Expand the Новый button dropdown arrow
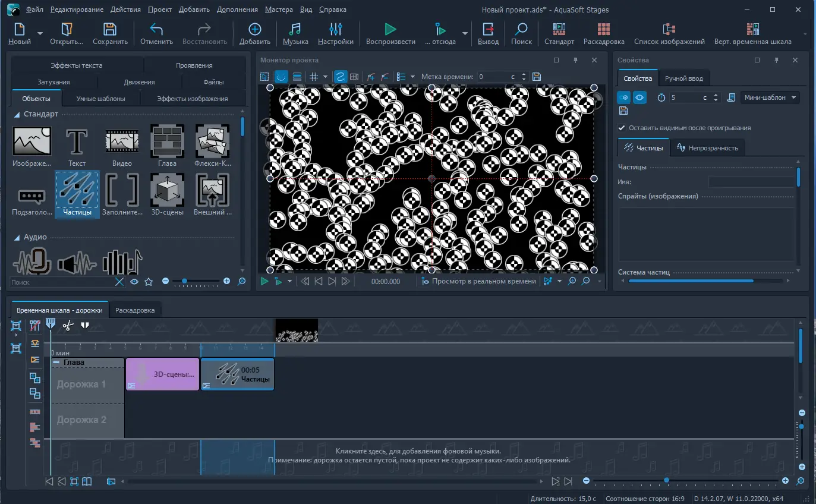The image size is (816, 504). 40,34
